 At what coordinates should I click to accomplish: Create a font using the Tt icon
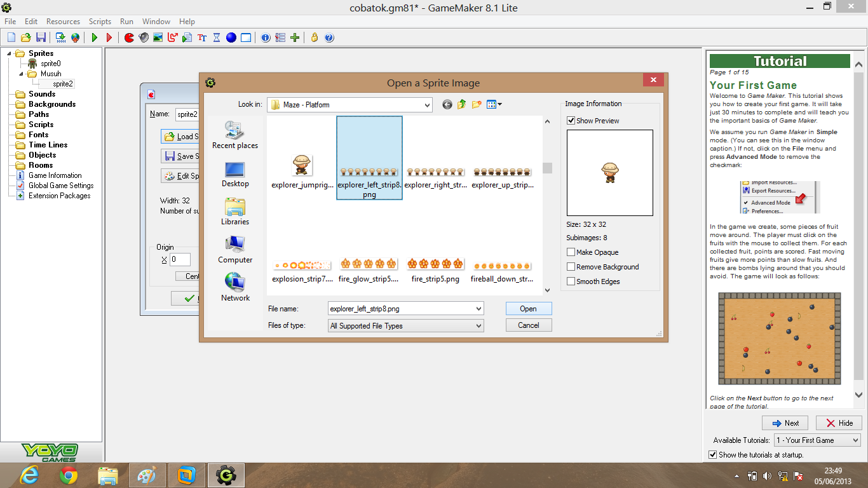(x=201, y=37)
